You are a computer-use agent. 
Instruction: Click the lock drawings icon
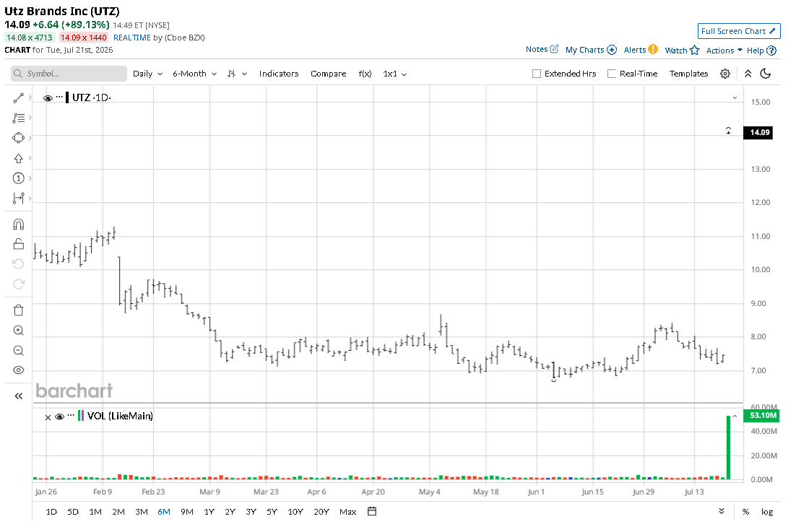click(18, 245)
